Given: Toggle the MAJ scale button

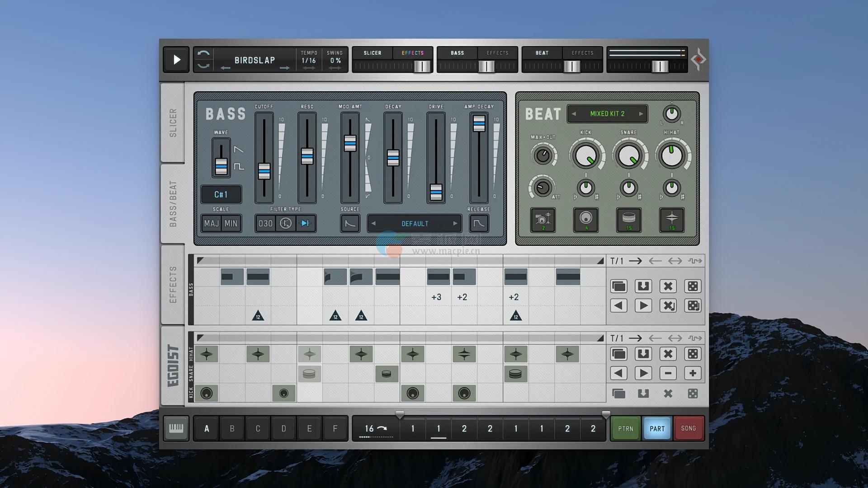Looking at the screenshot, I should click(x=211, y=223).
